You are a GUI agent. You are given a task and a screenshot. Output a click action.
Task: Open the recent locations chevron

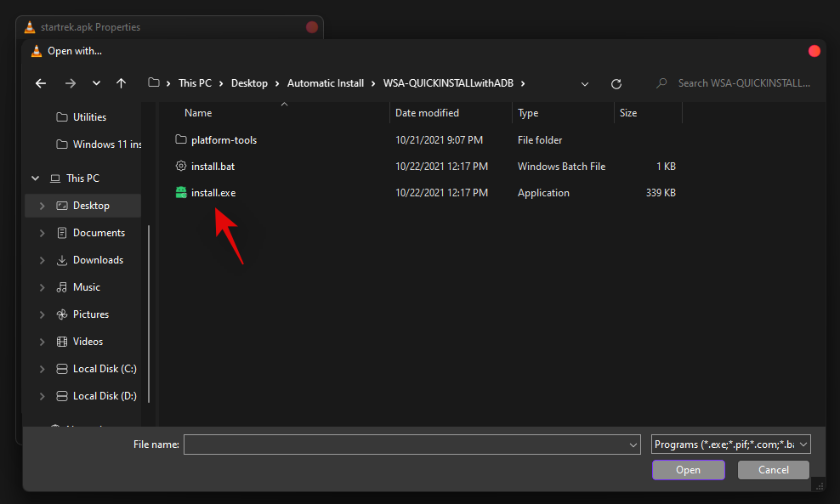[96, 83]
